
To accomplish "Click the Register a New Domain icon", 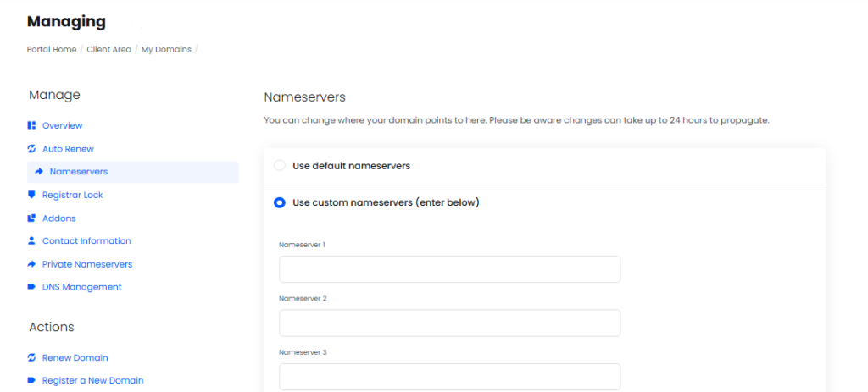I will point(31,381).
